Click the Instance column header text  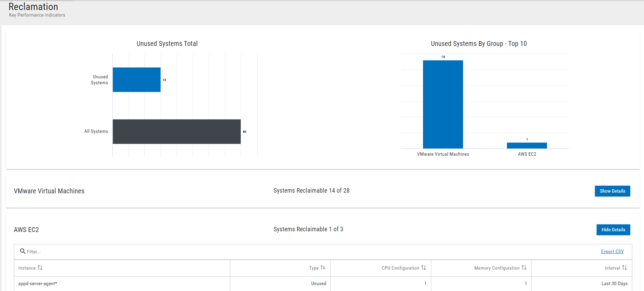(x=27, y=268)
